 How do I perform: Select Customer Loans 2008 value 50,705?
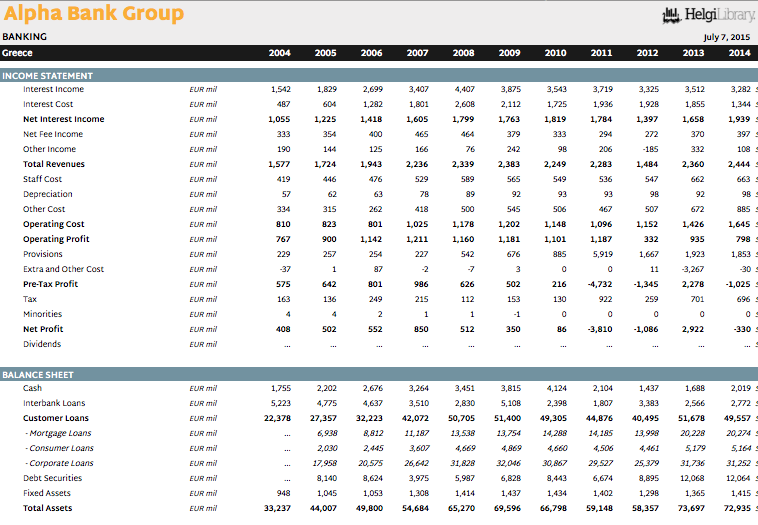[x=462, y=418]
